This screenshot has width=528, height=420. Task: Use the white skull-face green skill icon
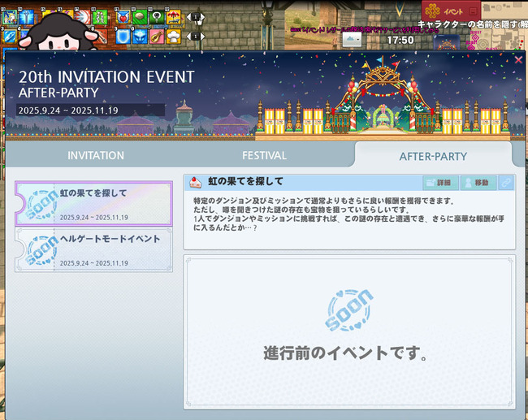tap(157, 17)
